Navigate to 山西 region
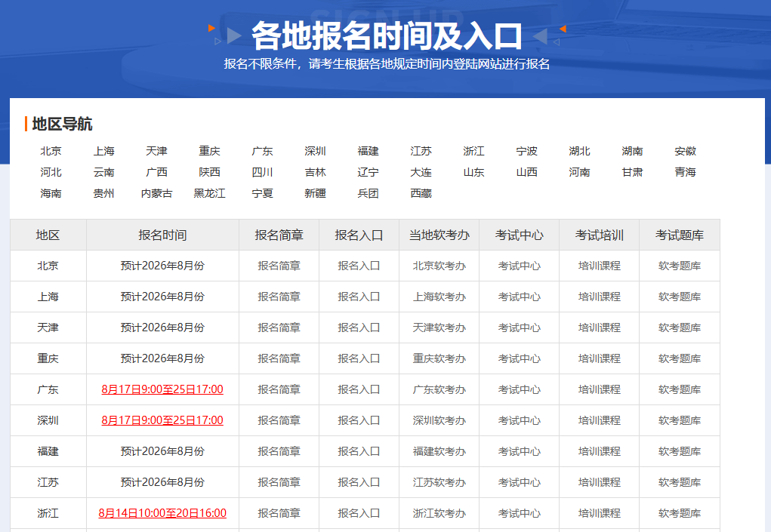This screenshot has height=532, width=771. 526,172
